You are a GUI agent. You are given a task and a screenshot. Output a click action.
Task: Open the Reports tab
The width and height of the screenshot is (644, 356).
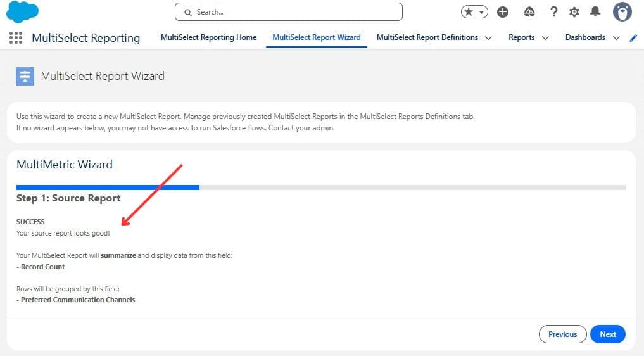tap(522, 37)
